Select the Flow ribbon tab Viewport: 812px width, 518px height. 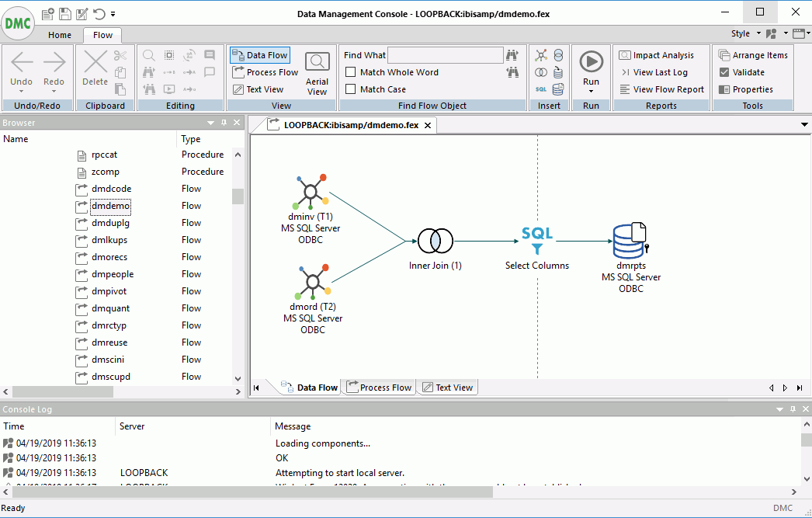tap(102, 35)
